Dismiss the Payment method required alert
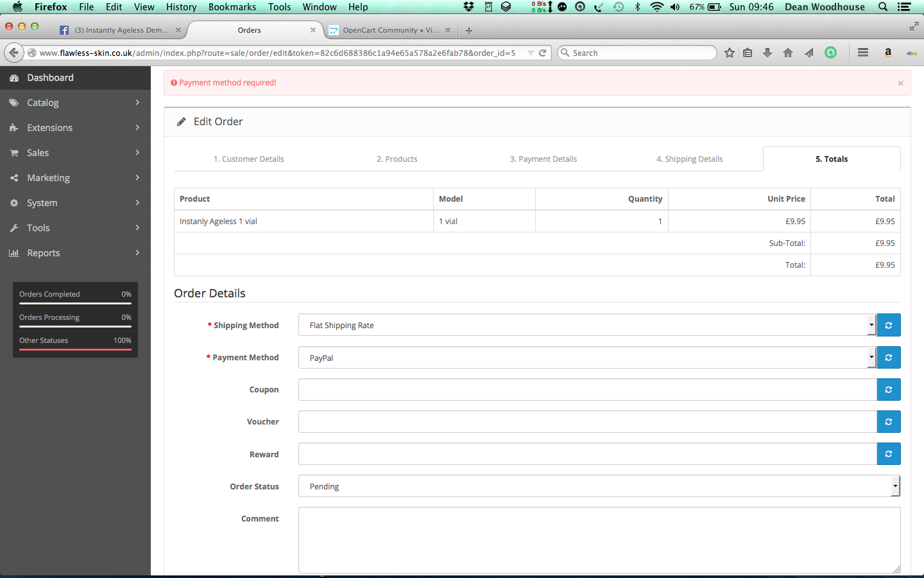The image size is (924, 578). tap(900, 83)
